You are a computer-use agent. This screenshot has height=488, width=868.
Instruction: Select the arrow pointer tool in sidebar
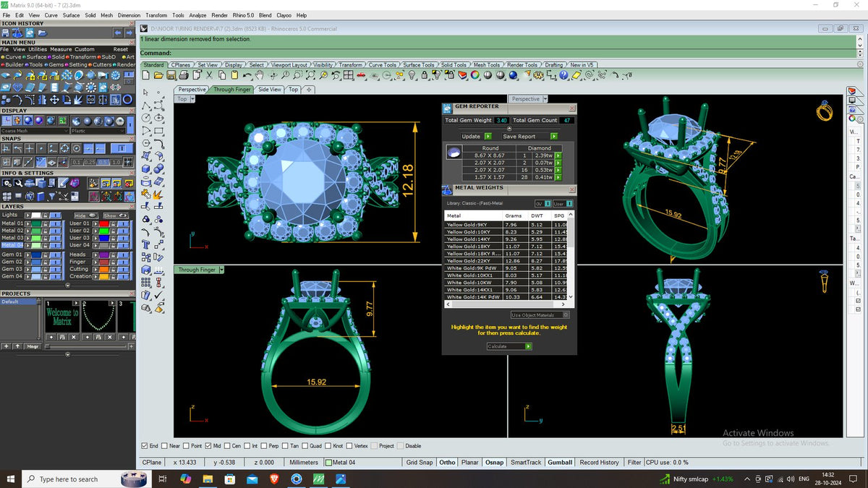(x=146, y=93)
